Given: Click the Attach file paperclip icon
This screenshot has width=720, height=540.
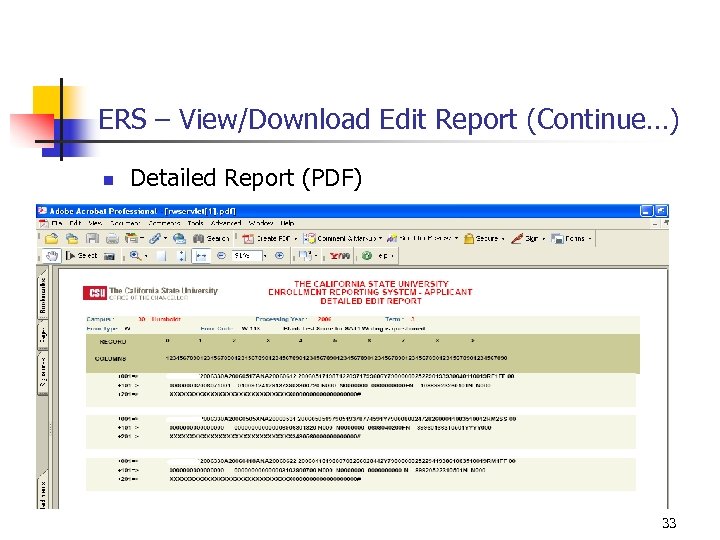Looking at the screenshot, I should click(155, 238).
